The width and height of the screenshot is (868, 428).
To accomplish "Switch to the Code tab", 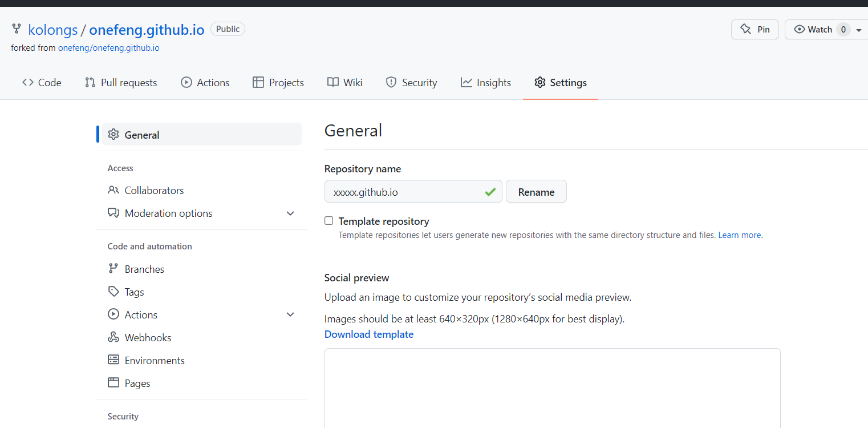I will coord(42,83).
